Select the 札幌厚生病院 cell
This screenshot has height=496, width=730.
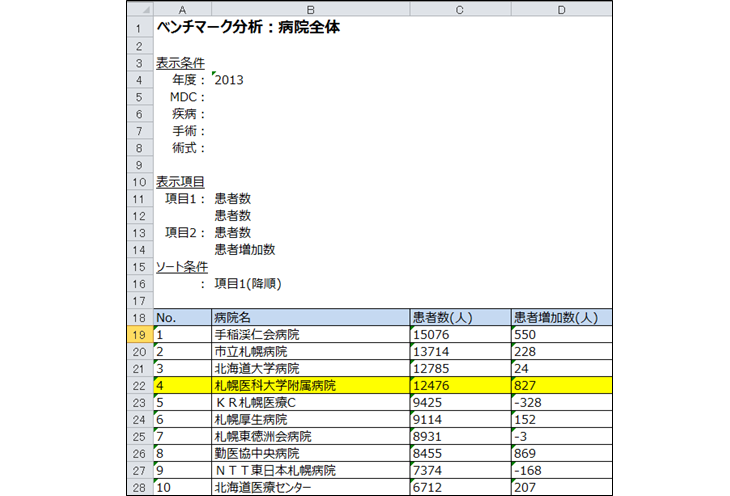pyautogui.click(x=311, y=420)
